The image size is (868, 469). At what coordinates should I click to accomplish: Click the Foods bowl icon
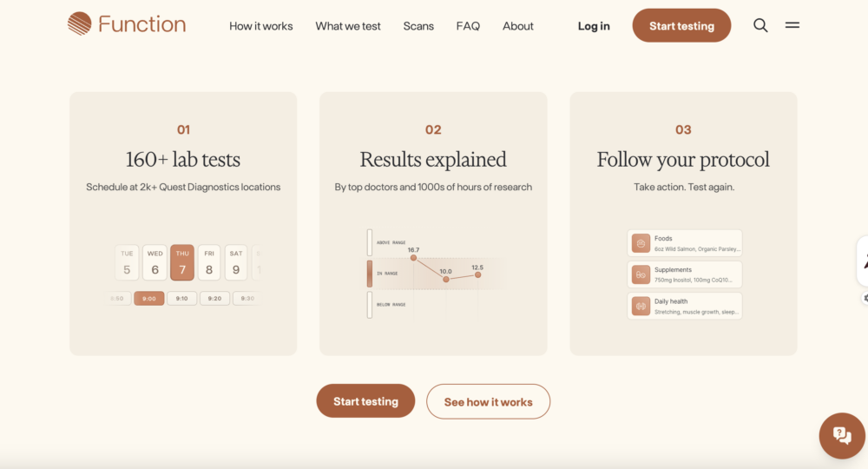(641, 243)
